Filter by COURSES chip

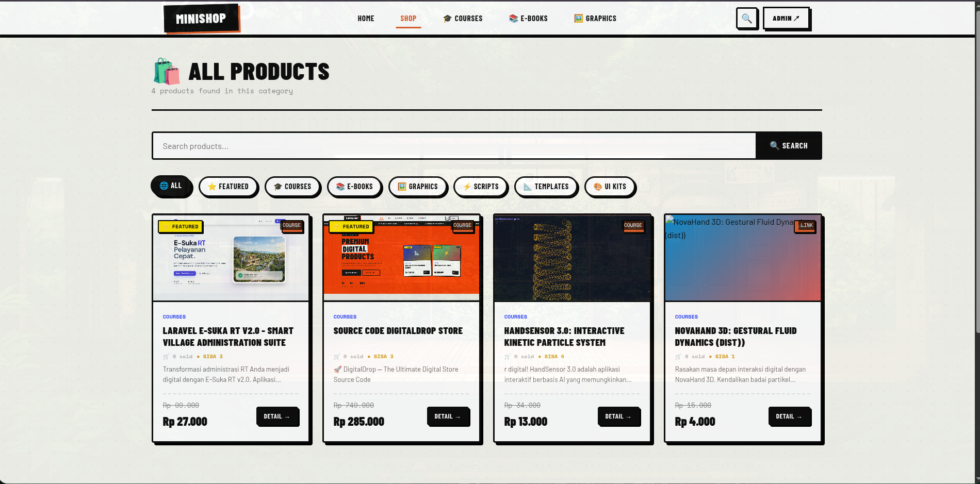coord(292,187)
